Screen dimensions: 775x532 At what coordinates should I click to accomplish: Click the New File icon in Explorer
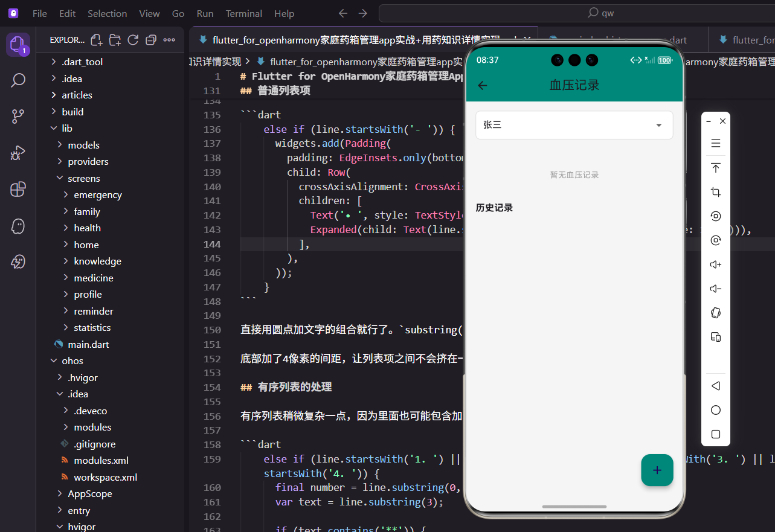(97, 40)
